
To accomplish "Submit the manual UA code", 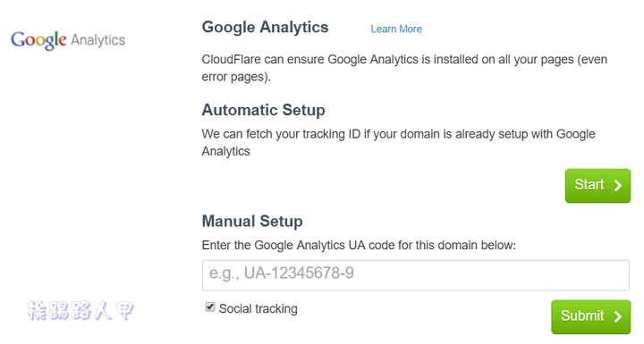I will click(590, 316).
